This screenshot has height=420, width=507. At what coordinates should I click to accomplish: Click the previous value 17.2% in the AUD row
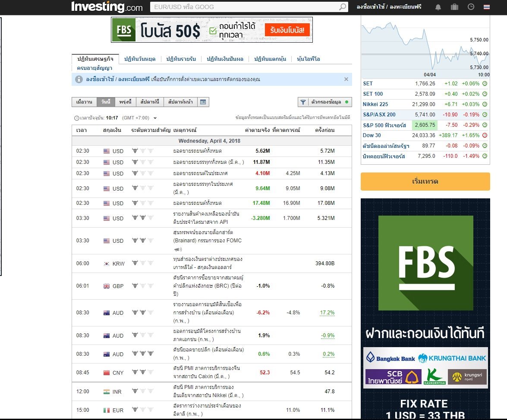coord(327,313)
